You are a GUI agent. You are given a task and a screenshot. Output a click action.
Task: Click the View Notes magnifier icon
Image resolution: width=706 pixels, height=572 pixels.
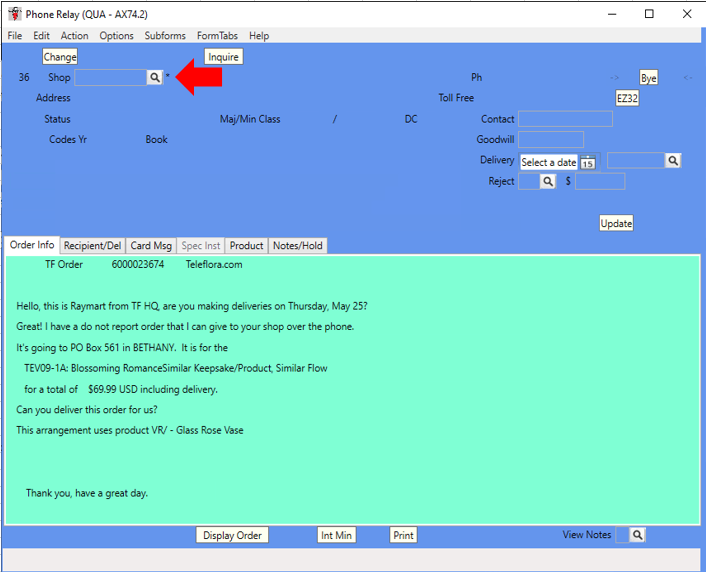tap(637, 535)
